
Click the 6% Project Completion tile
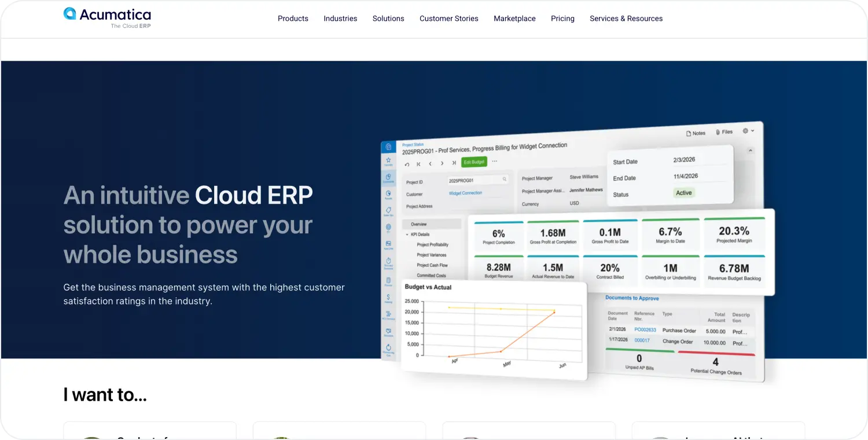coord(499,236)
